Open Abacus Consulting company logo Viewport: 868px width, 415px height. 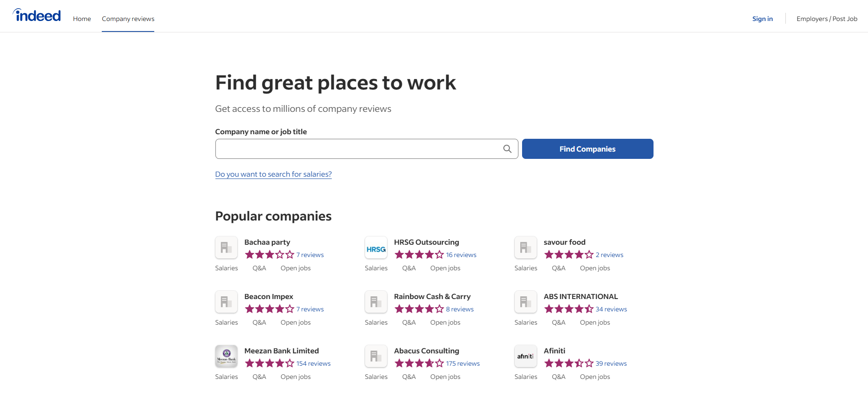pos(376,356)
